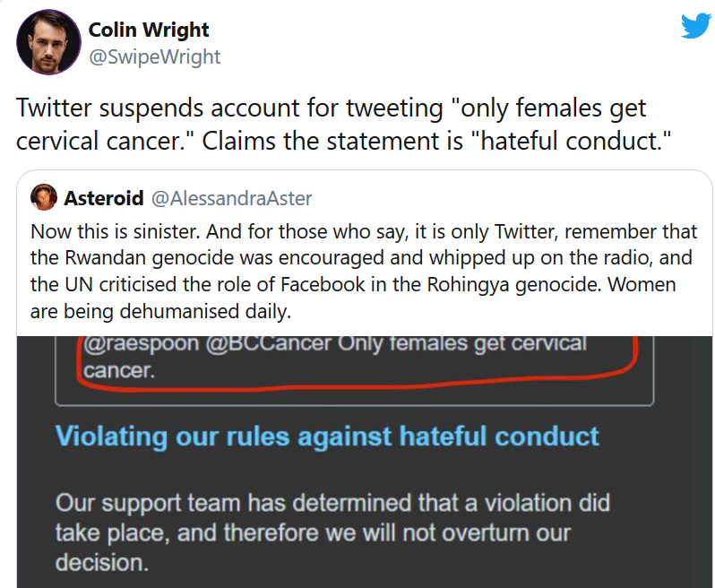Open the Colin Wright display name link

coord(149,30)
